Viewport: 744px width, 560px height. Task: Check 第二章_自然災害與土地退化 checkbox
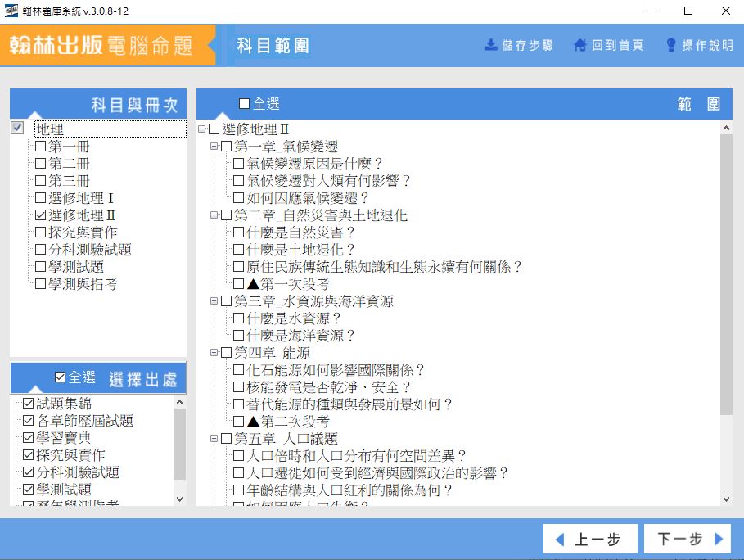pos(227,215)
